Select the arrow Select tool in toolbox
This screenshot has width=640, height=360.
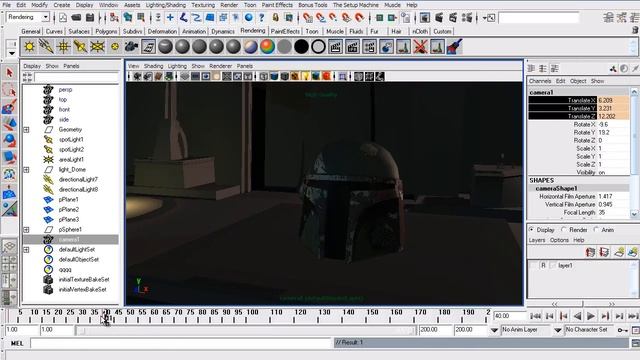click(9, 73)
